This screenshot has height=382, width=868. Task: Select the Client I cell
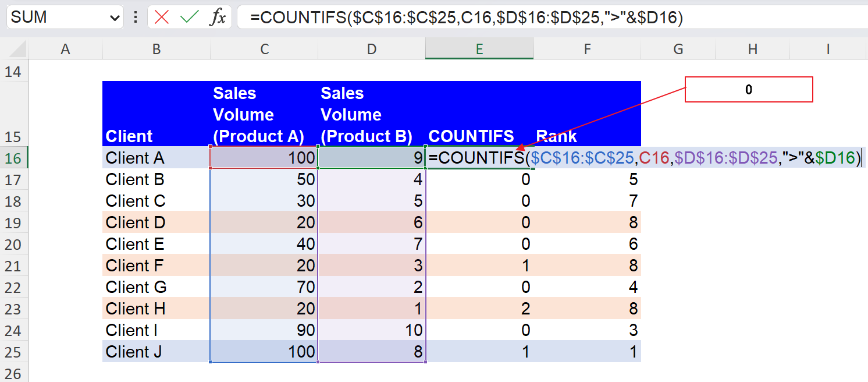coord(156,330)
